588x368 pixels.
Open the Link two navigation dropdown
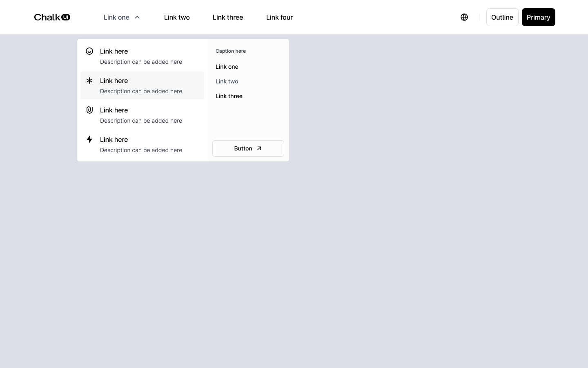tap(177, 17)
